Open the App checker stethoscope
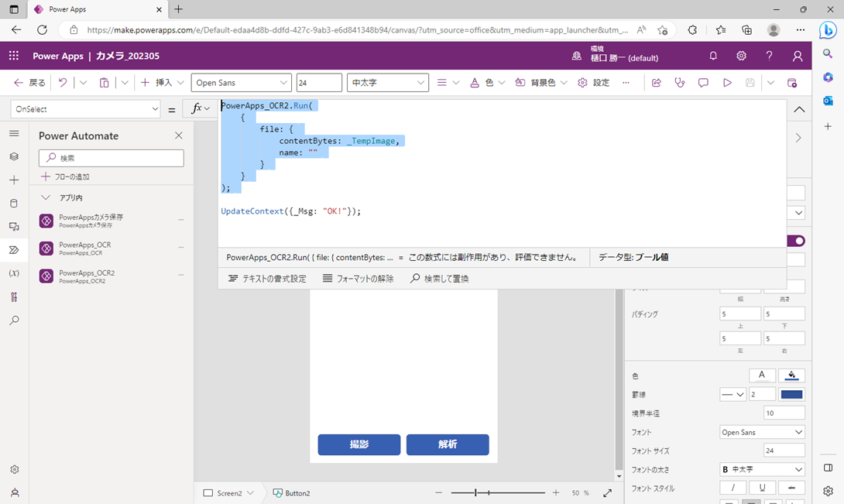Screen dimensions: 844x504 pyautogui.click(x=680, y=82)
